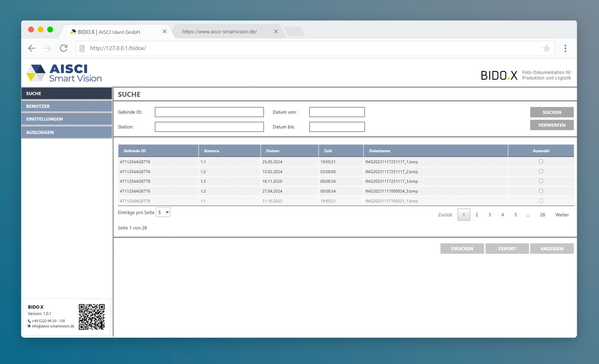Switch to the aisci-smartvision.de browser tab
The height and width of the screenshot is (364, 599).
(x=219, y=32)
